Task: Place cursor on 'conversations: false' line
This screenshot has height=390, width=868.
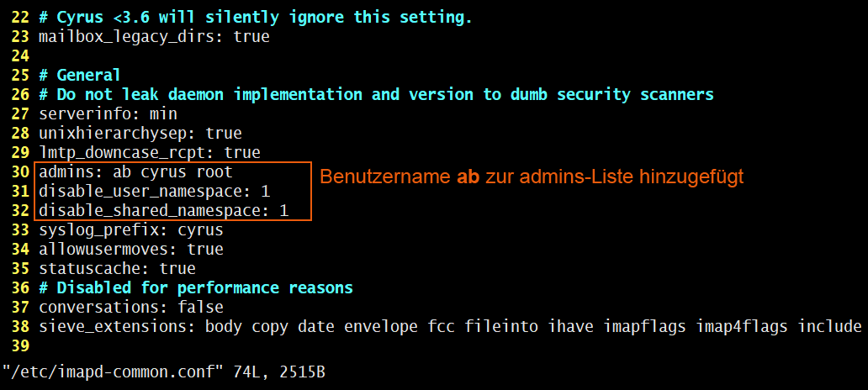Action: (131, 307)
